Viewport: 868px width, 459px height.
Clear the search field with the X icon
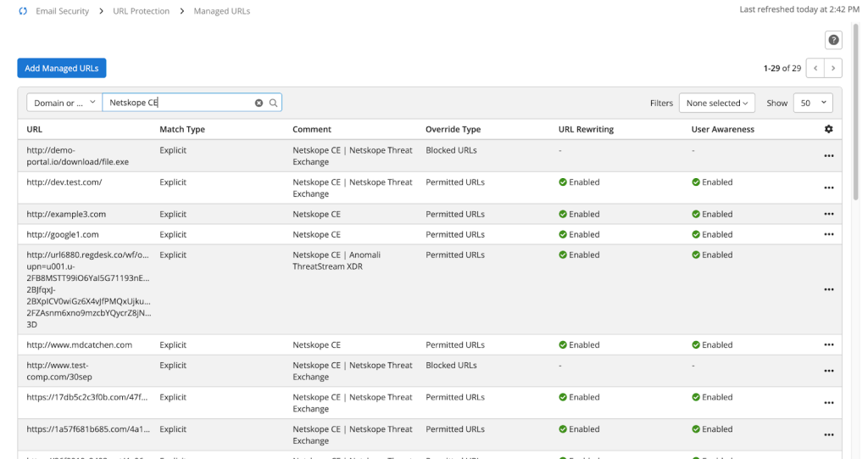(x=259, y=104)
